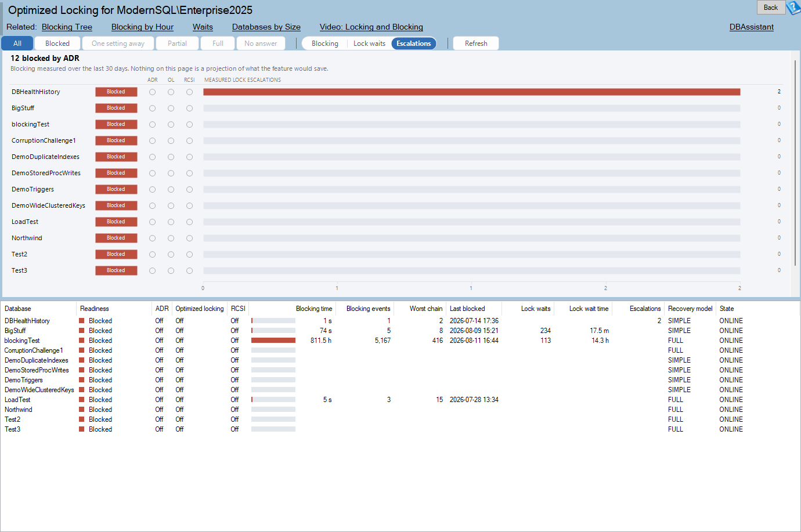Open Video: Locking and Blocking link
Image resolution: width=801 pixels, height=532 pixels.
pyautogui.click(x=371, y=27)
